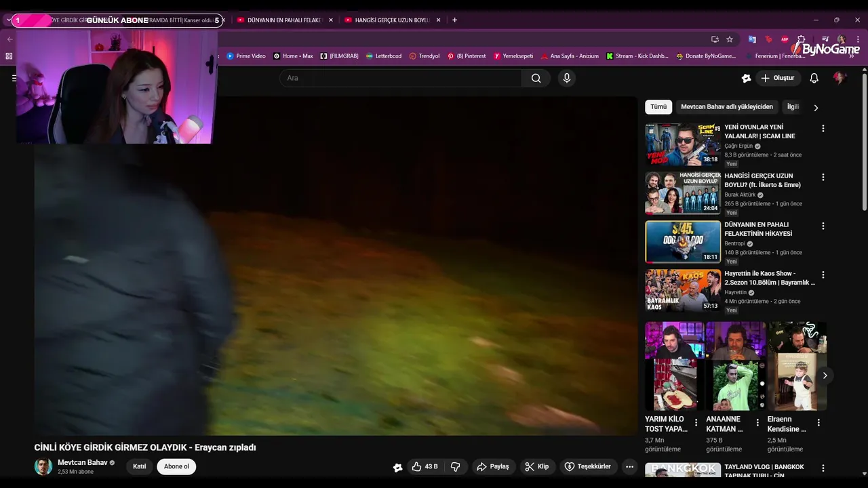Open options for ANAANNE KATMAN short
Viewport: 868px width, 488px height.
757,422
